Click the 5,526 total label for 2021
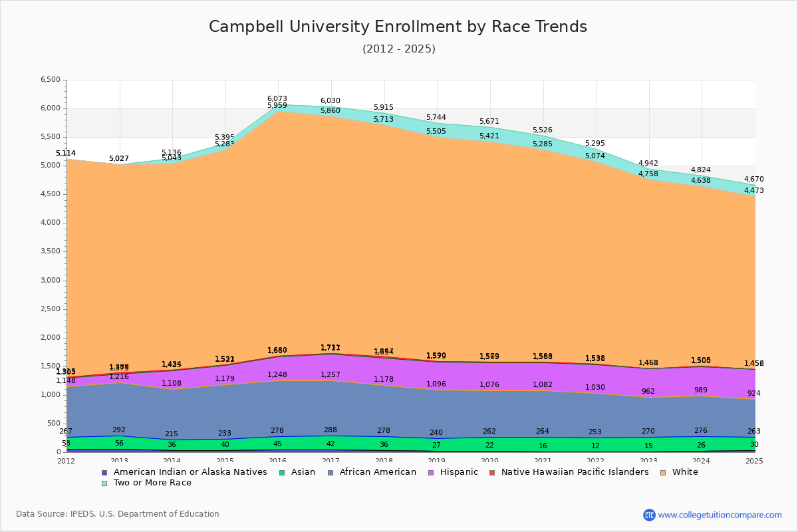This screenshot has width=798, height=532. tap(543, 130)
